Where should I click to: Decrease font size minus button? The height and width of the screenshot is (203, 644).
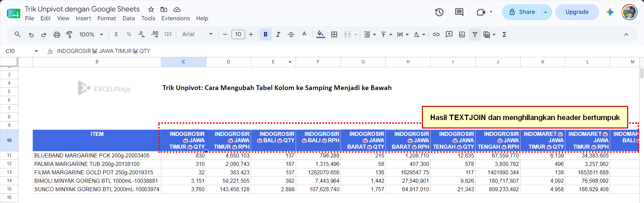click(225, 34)
